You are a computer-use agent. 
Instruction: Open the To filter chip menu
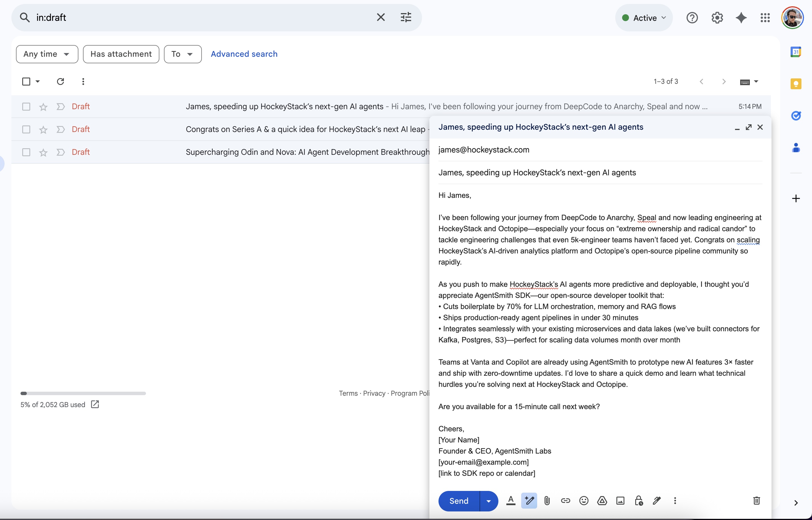183,54
